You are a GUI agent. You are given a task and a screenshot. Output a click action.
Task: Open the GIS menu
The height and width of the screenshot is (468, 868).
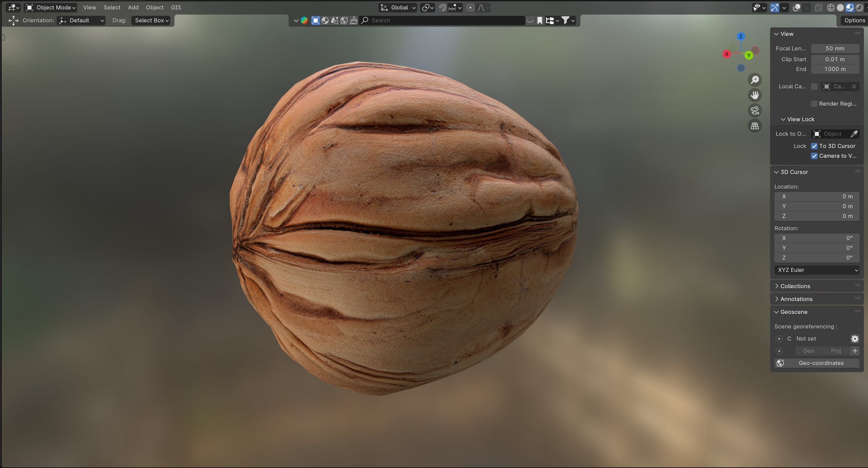click(176, 7)
